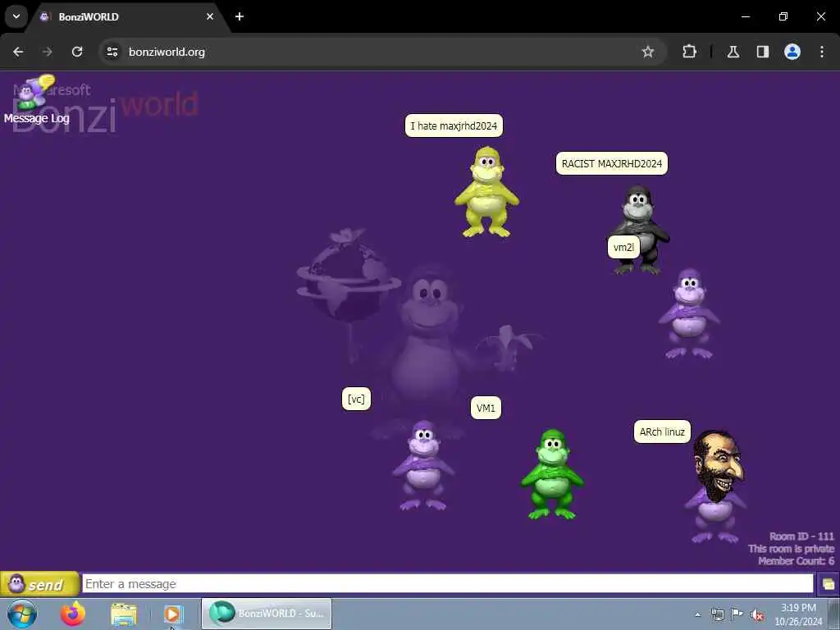Image resolution: width=840 pixels, height=630 pixels.
Task: Open the network status tray icon
Action: 717,615
